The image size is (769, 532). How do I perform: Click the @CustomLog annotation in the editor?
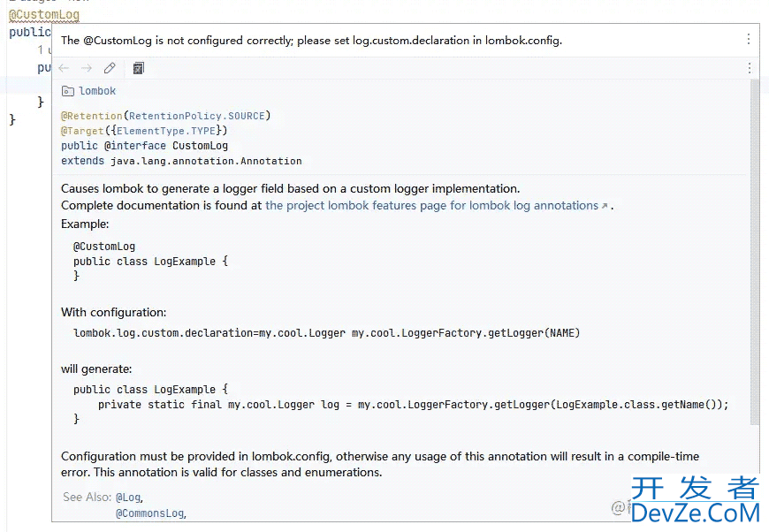(x=44, y=15)
